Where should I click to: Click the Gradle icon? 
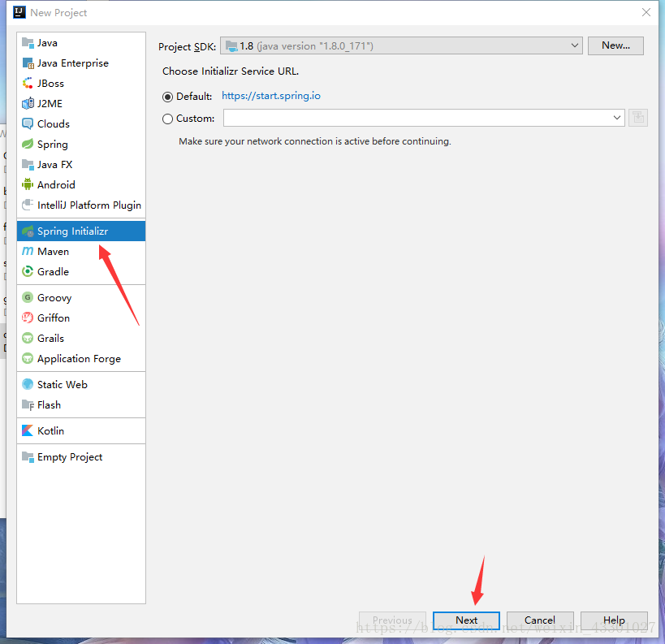tap(28, 271)
